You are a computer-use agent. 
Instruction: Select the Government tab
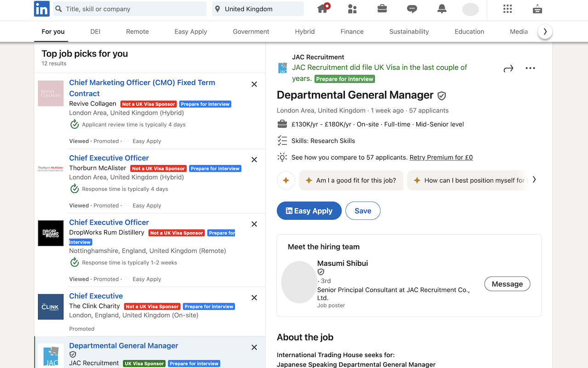251,32
